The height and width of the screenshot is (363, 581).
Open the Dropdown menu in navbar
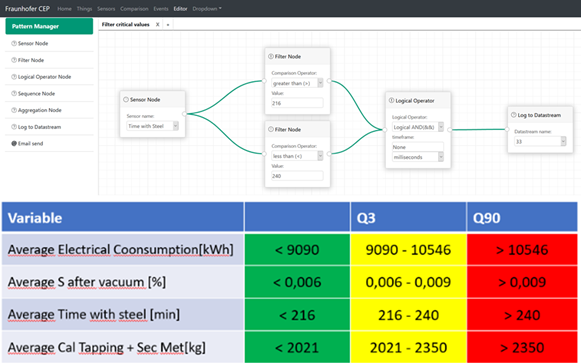pos(207,9)
